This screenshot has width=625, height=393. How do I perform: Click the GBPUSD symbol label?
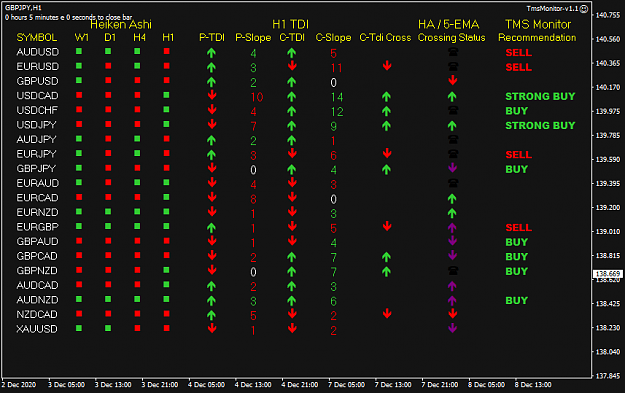[x=37, y=81]
